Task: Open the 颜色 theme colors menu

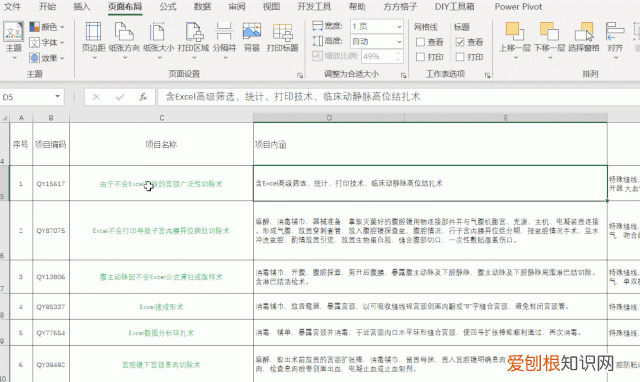Action: (47, 27)
